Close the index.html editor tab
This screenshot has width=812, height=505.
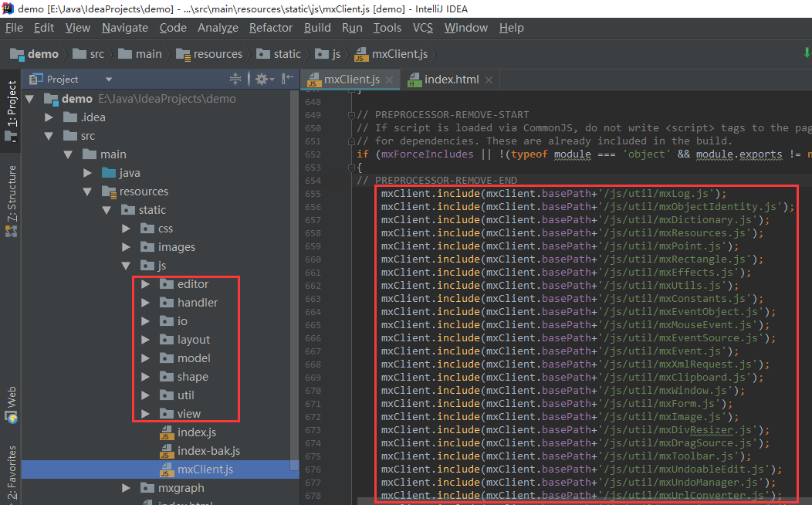click(x=489, y=80)
